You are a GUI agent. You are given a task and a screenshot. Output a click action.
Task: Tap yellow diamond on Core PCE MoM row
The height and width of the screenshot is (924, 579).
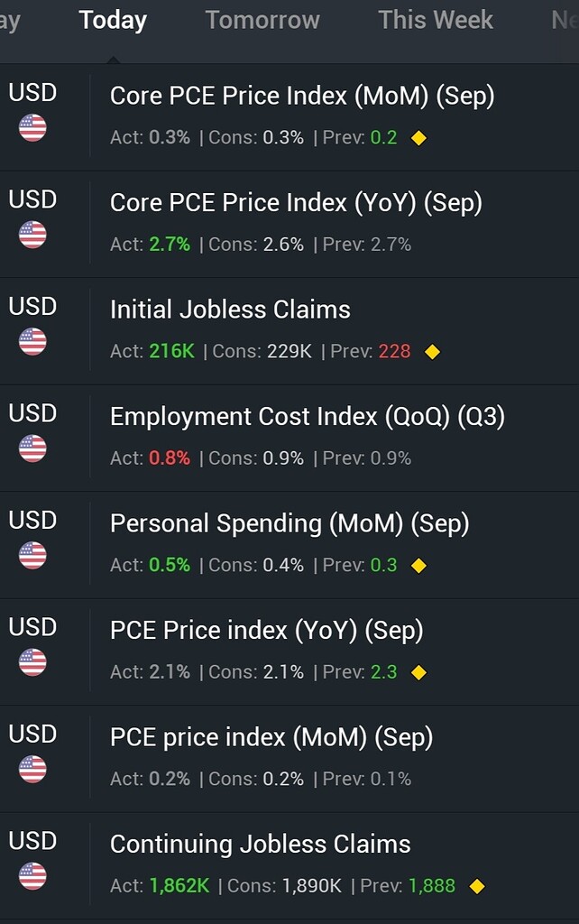click(418, 138)
